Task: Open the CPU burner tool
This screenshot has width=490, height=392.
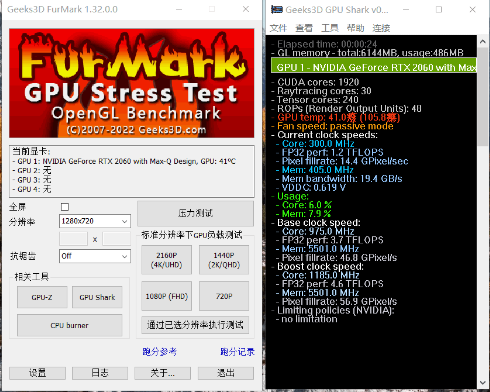Action: point(70,325)
